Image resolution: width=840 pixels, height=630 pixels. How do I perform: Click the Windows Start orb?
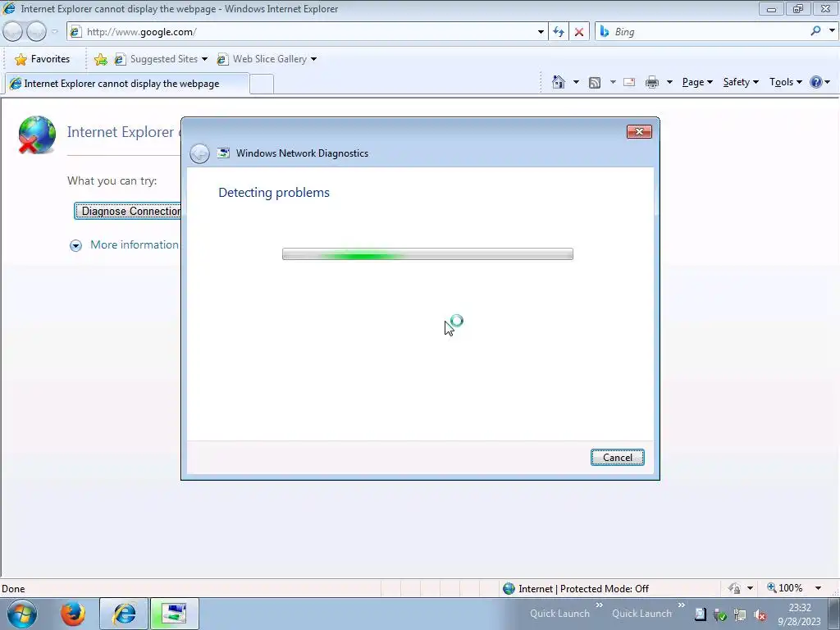(x=22, y=614)
